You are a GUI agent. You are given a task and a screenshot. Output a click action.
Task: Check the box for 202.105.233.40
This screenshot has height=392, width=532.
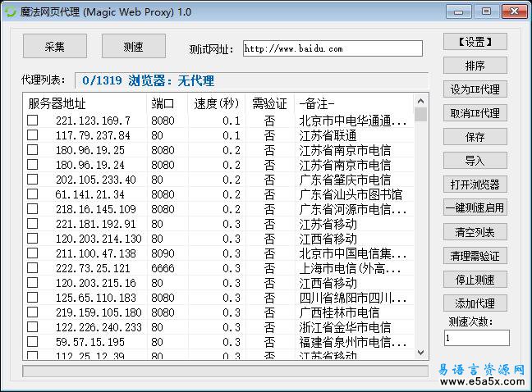(x=33, y=180)
